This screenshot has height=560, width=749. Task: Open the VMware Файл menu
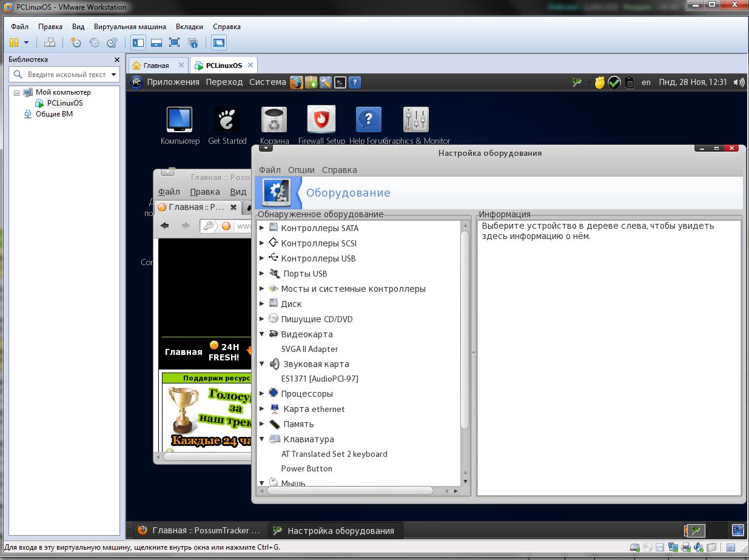click(19, 27)
